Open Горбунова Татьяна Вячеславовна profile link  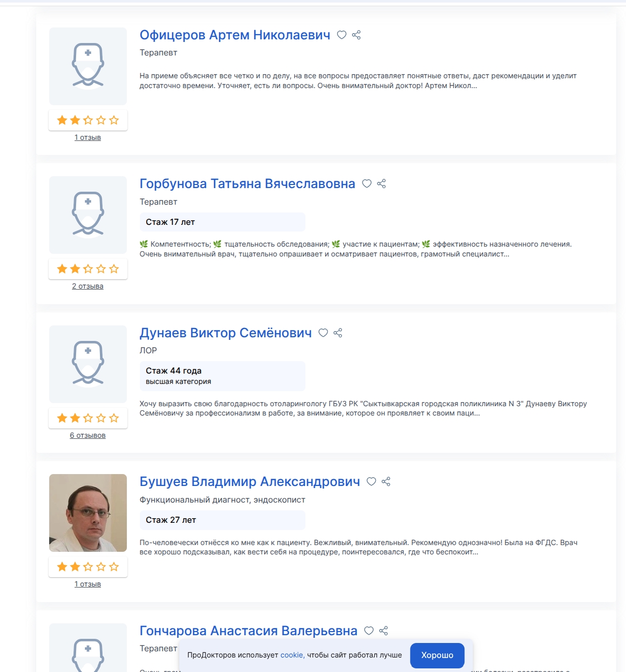247,184
